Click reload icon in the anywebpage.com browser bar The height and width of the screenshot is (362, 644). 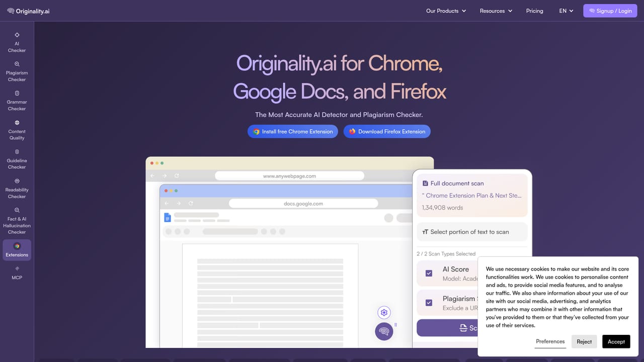(177, 176)
